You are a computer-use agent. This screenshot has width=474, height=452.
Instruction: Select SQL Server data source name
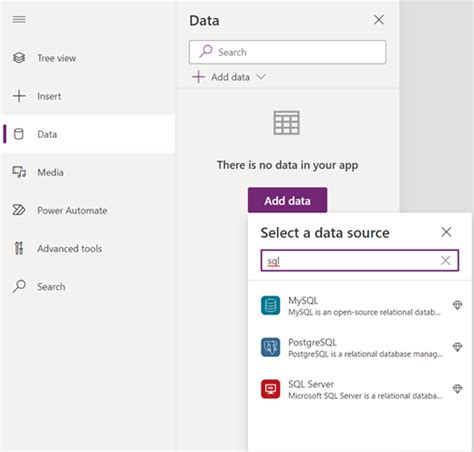311,384
